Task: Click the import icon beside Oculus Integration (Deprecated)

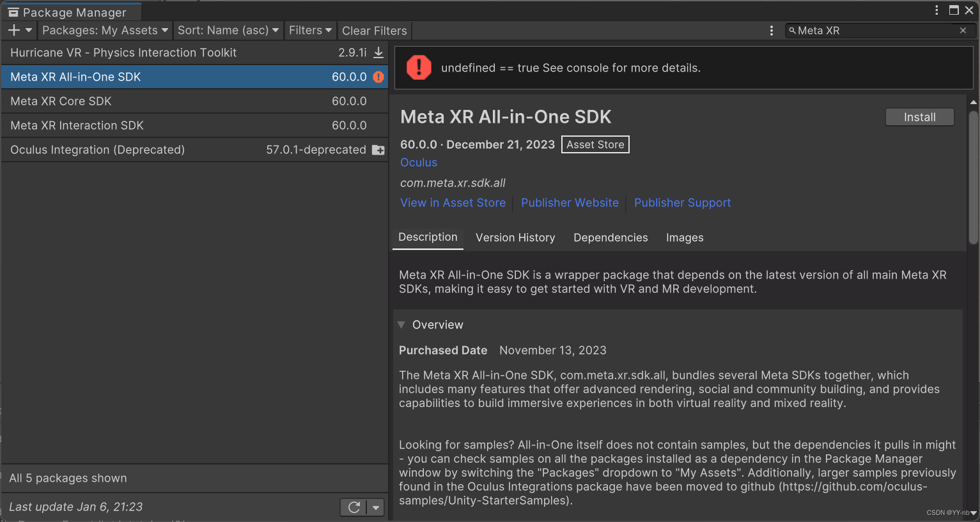Action: (x=378, y=150)
